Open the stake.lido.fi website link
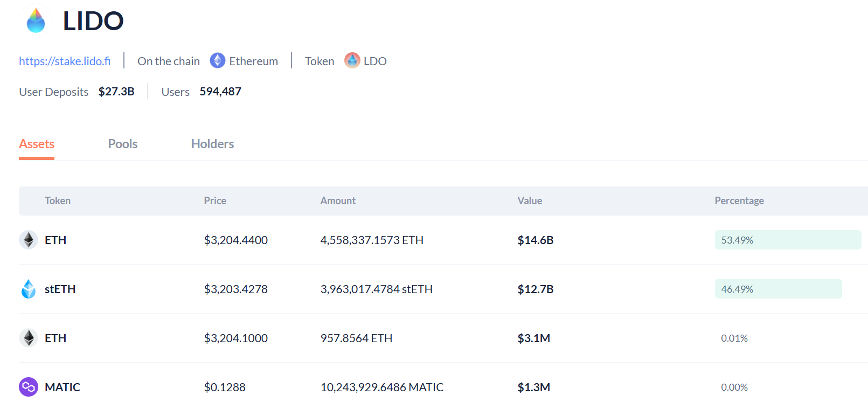This screenshot has width=868, height=409. [65, 61]
